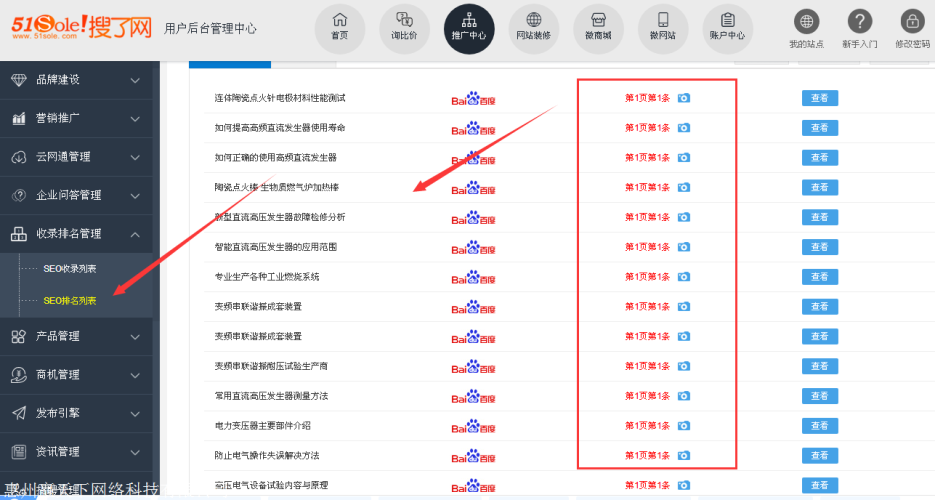935x500 pixels.
Task: Click 查看 button for 电力变压器主要部件介绍
Action: pos(820,426)
